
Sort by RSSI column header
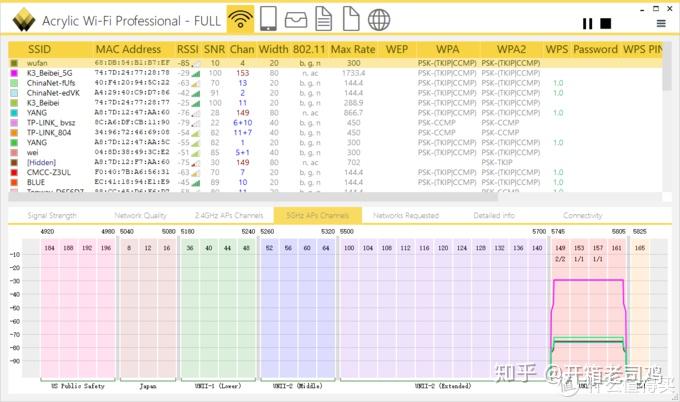point(187,49)
